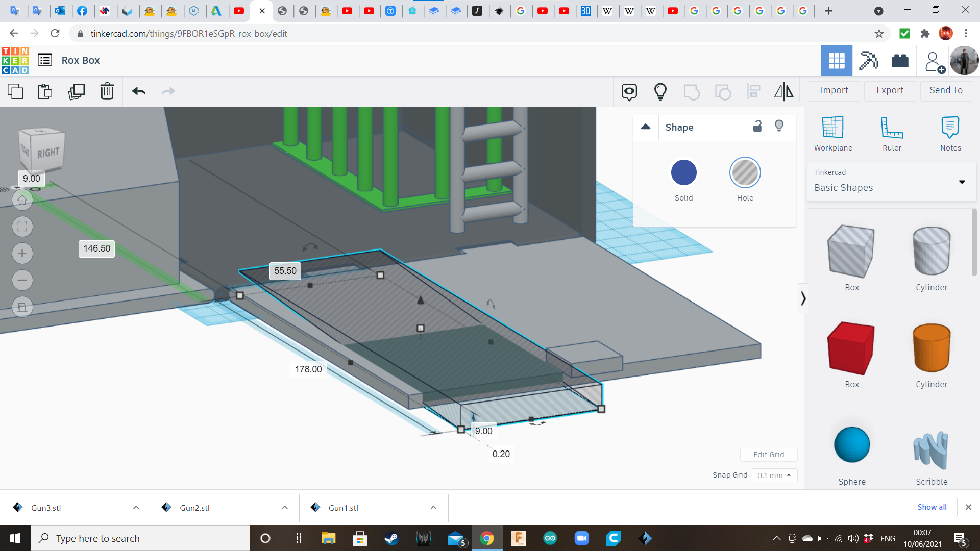980x551 pixels.
Task: Toggle shape lock icon
Action: (x=757, y=126)
